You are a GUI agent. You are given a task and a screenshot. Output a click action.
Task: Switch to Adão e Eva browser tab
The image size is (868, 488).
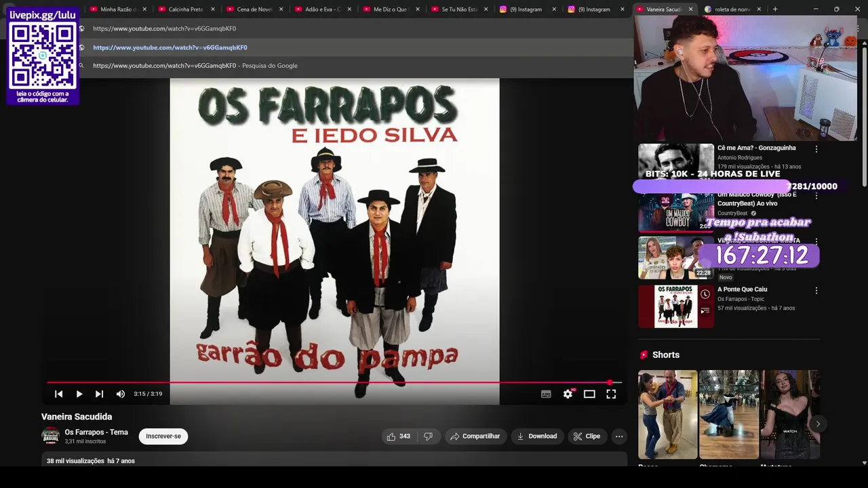coord(322,9)
